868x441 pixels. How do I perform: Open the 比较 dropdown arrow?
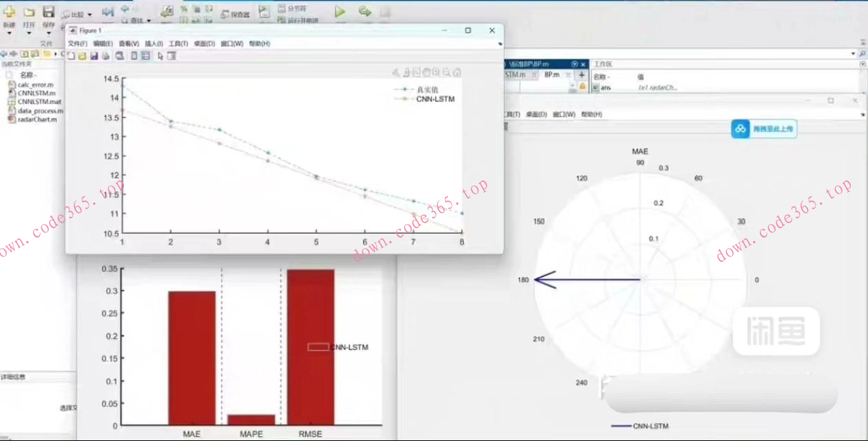coord(90,14)
